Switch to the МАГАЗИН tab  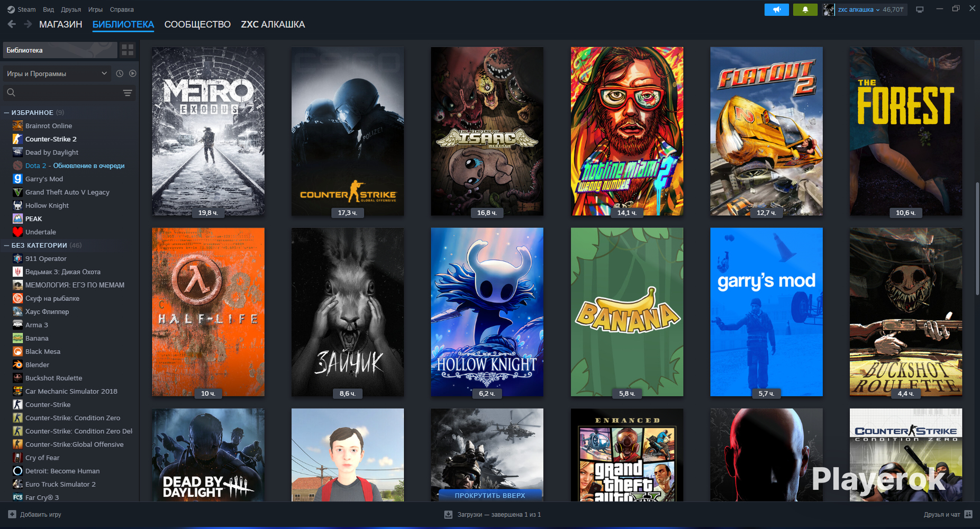point(61,24)
